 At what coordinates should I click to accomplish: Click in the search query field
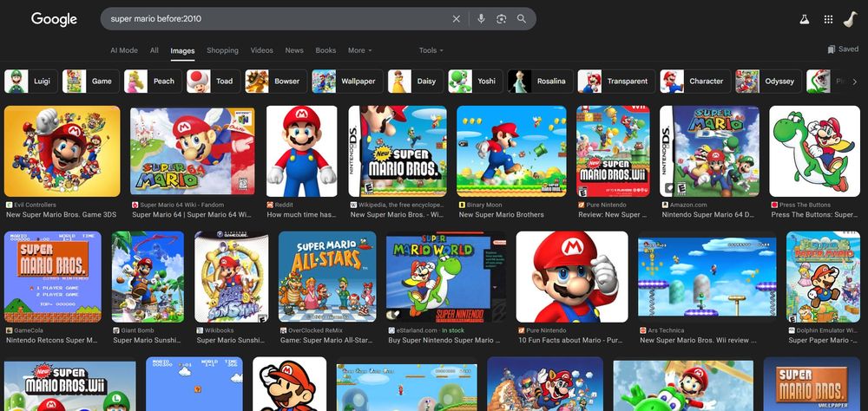(x=277, y=19)
